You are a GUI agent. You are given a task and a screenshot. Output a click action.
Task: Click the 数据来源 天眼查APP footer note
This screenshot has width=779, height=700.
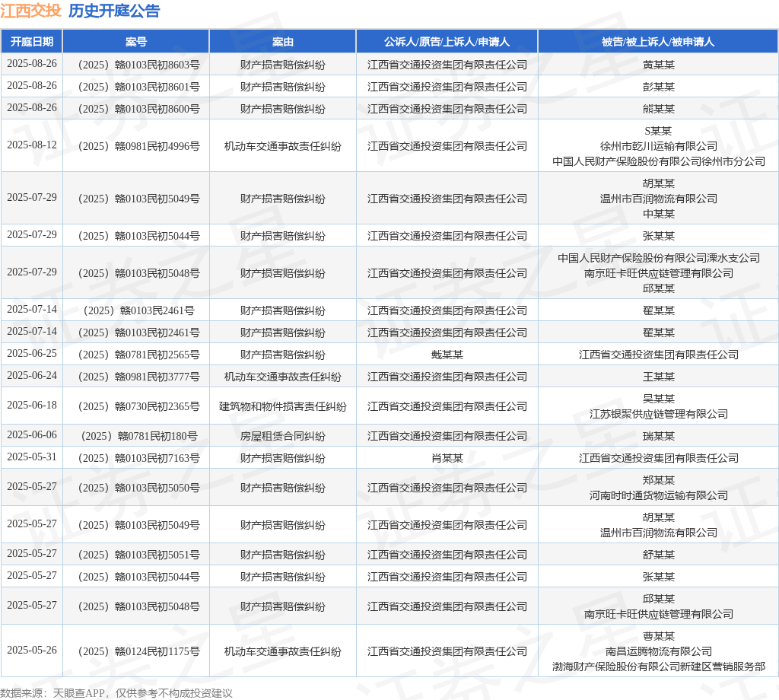tap(116, 693)
